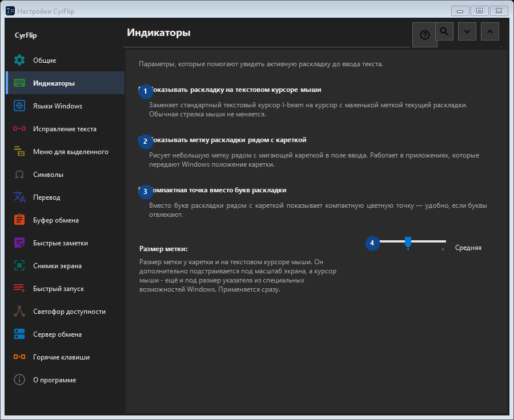
Task: Click the description starting with Вместо букв раскладки
Action: 318,210
